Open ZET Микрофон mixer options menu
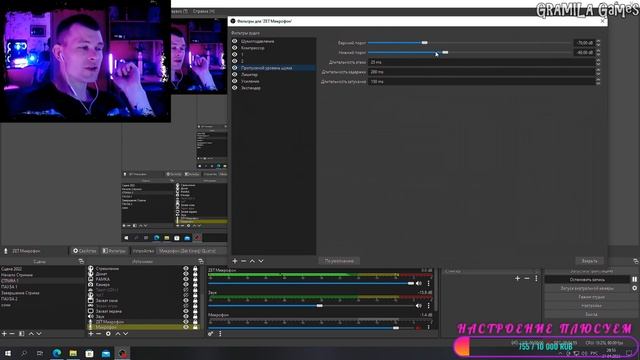 click(x=429, y=283)
